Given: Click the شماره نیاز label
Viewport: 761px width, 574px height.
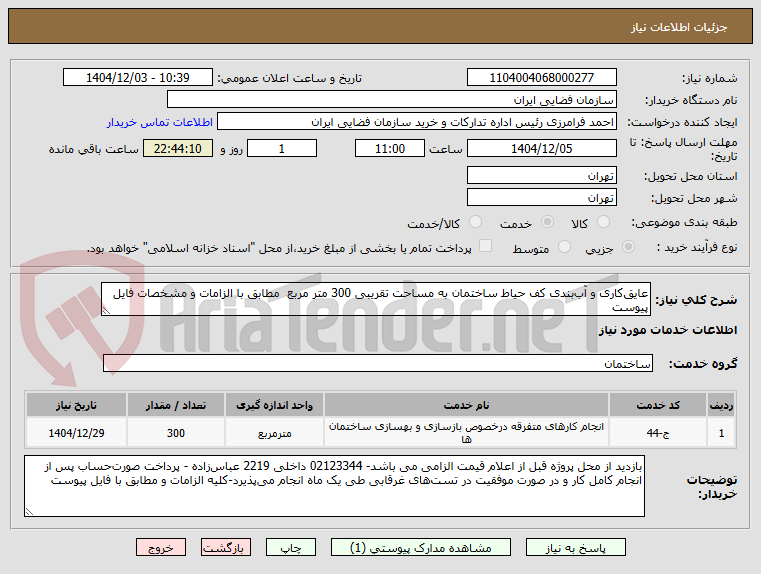Looking at the screenshot, I should [710, 78].
